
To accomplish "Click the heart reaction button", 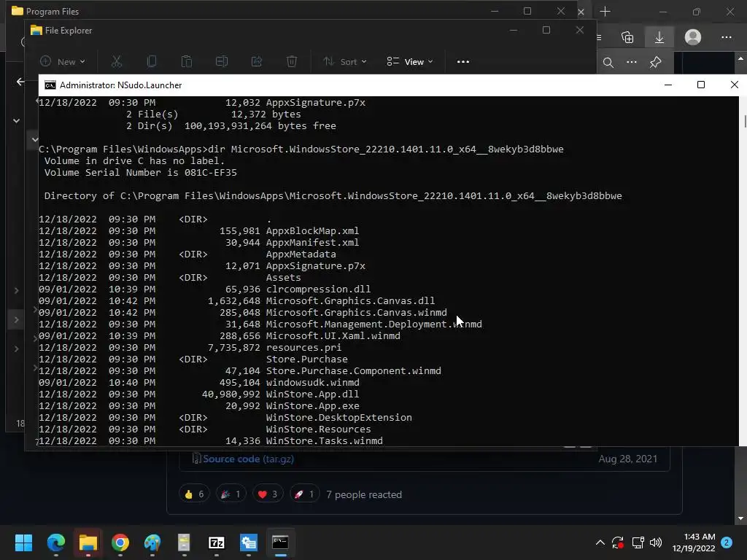I will click(267, 494).
